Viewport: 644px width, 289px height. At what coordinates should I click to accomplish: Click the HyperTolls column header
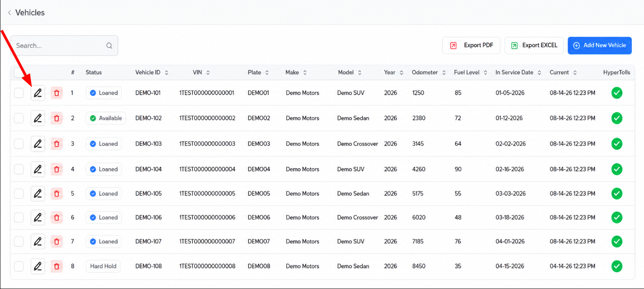point(617,72)
